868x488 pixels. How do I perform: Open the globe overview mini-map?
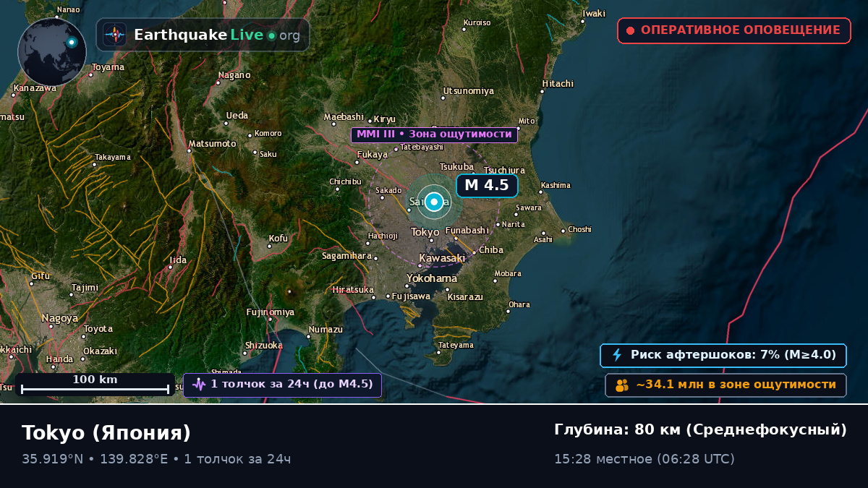click(52, 51)
